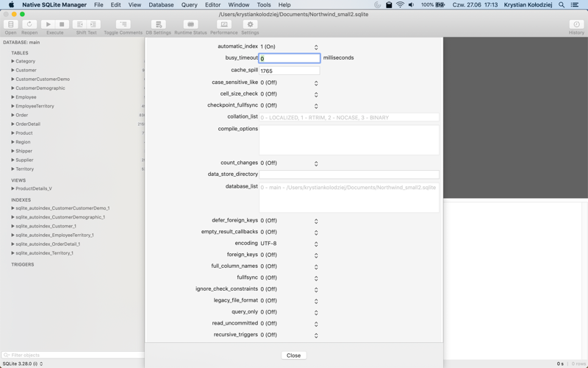The width and height of the screenshot is (588, 368).
Task: Open the Query menu
Action: click(190, 4)
